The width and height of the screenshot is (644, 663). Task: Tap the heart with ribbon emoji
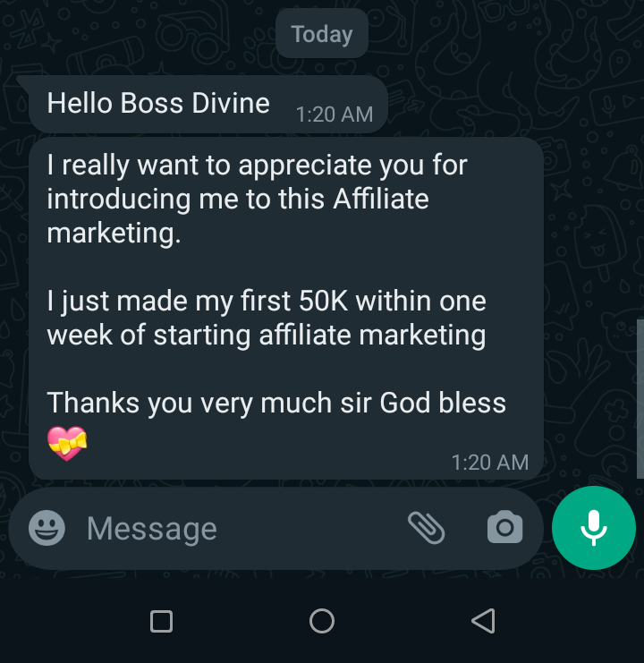[x=67, y=442]
